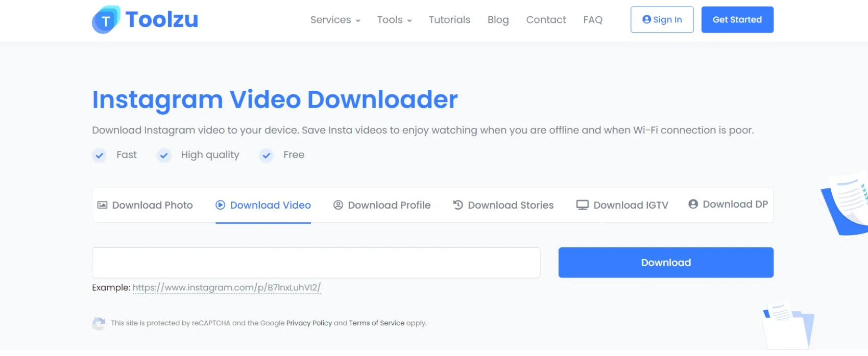Open the Download DP tab
Screen dimensions: 868x356
(728, 204)
